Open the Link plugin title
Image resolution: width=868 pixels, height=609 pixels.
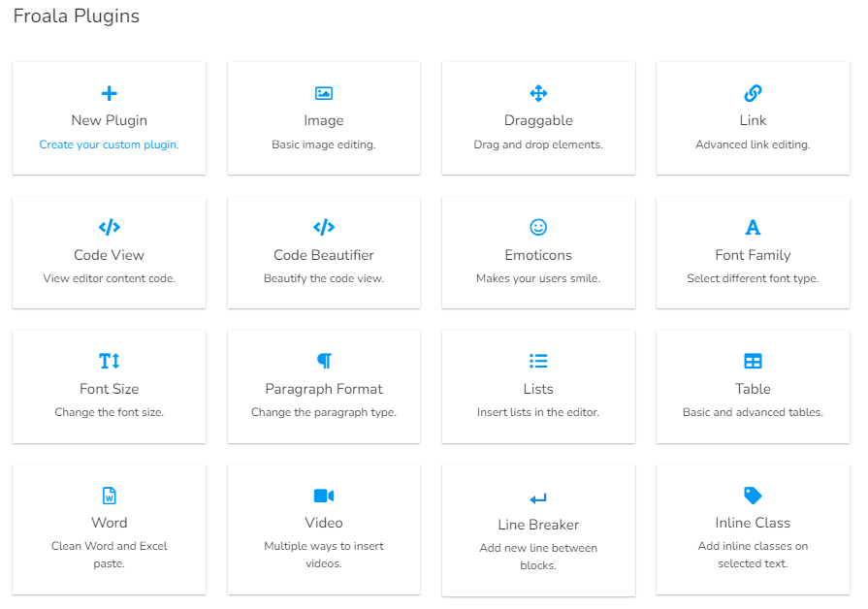tap(753, 120)
